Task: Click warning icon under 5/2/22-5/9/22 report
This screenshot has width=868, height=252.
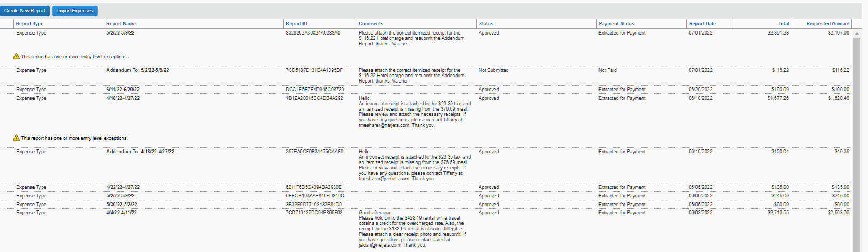Action: point(16,56)
